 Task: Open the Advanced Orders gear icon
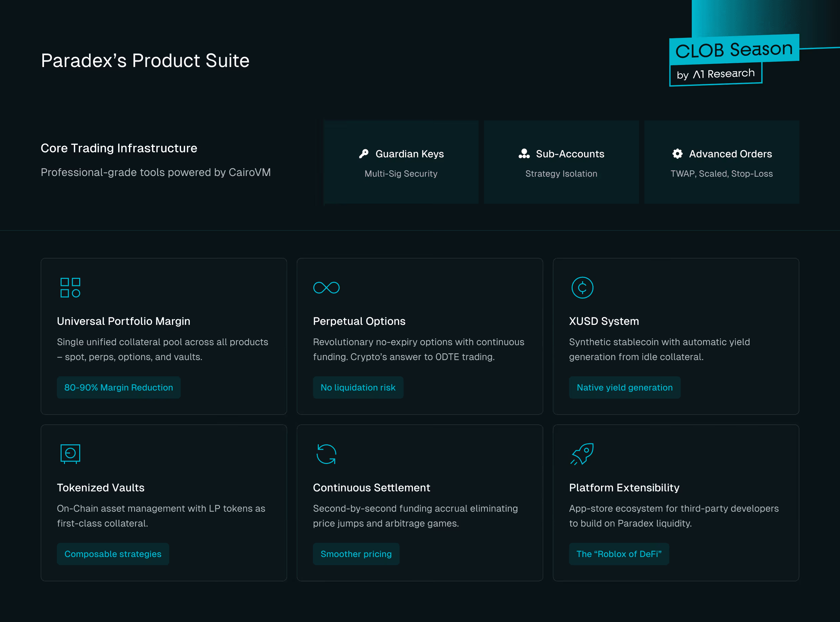(677, 154)
